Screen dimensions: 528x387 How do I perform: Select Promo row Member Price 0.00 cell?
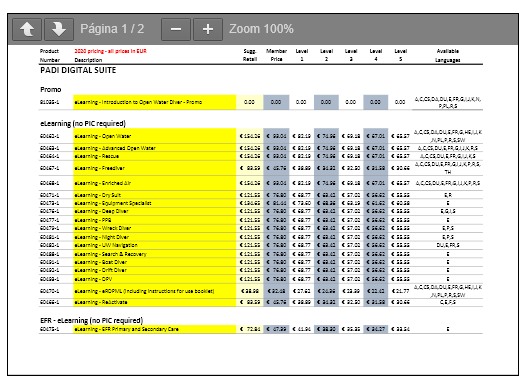click(x=276, y=102)
